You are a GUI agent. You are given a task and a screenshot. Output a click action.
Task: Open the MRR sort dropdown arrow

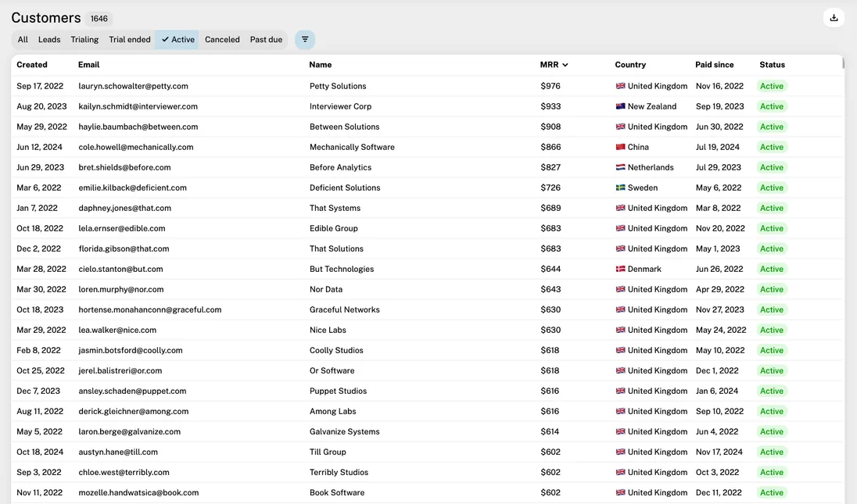pyautogui.click(x=564, y=64)
